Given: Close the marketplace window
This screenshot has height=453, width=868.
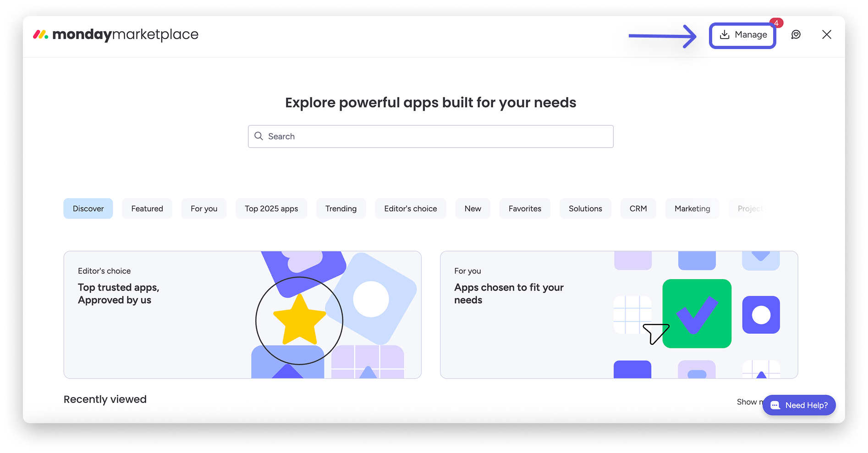Looking at the screenshot, I should pos(827,35).
